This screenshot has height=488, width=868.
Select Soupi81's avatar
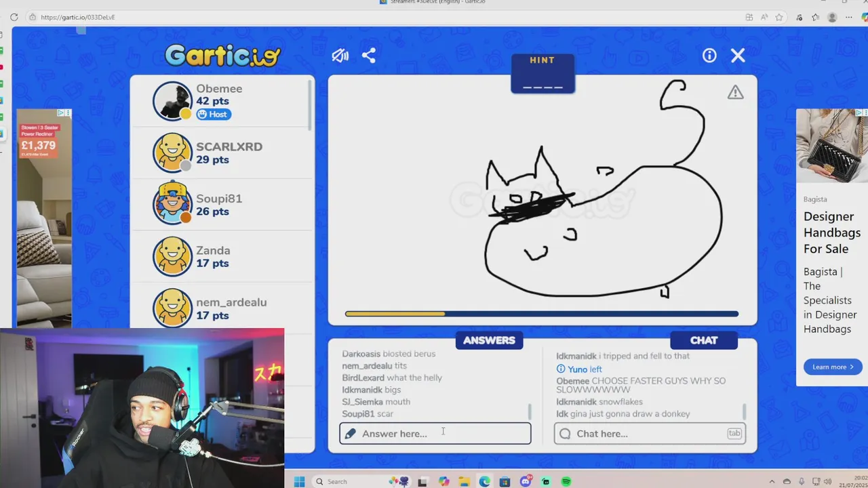click(172, 204)
